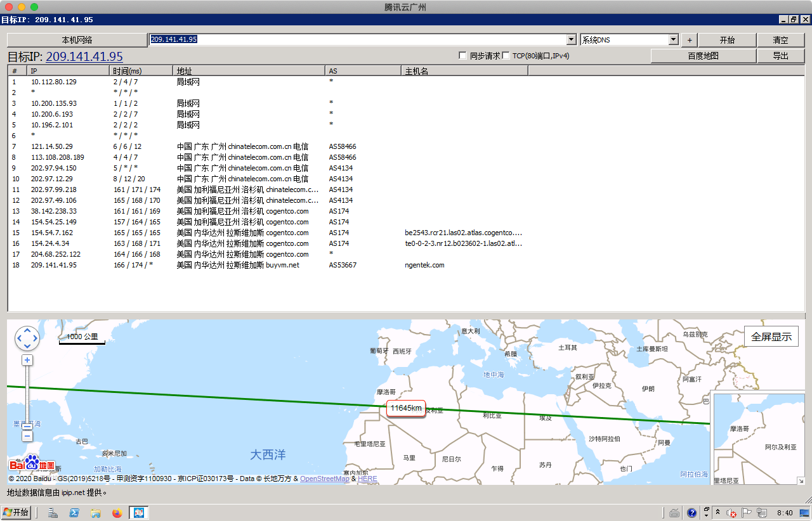Click the AS53667 cell

[343, 265]
